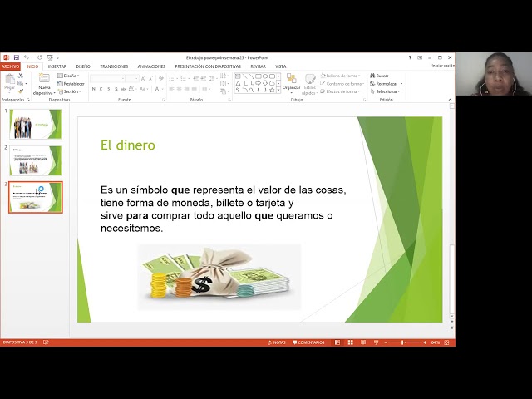Open Diseño layout dropdown
Viewport: 532px width, 399px height.
click(68, 76)
